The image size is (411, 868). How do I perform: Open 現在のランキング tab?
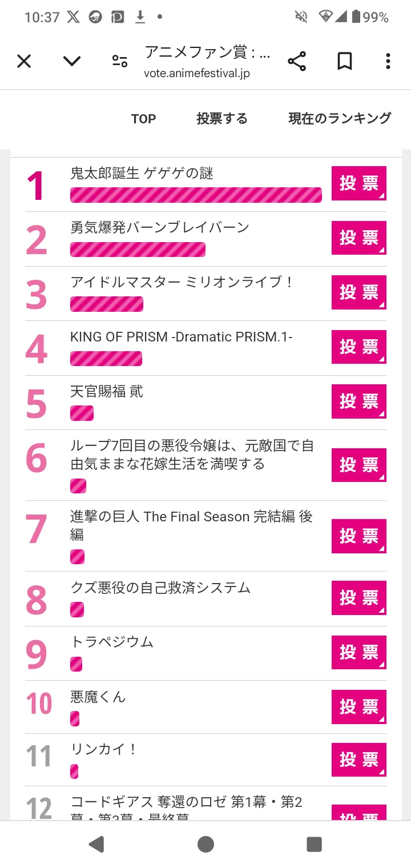340,118
